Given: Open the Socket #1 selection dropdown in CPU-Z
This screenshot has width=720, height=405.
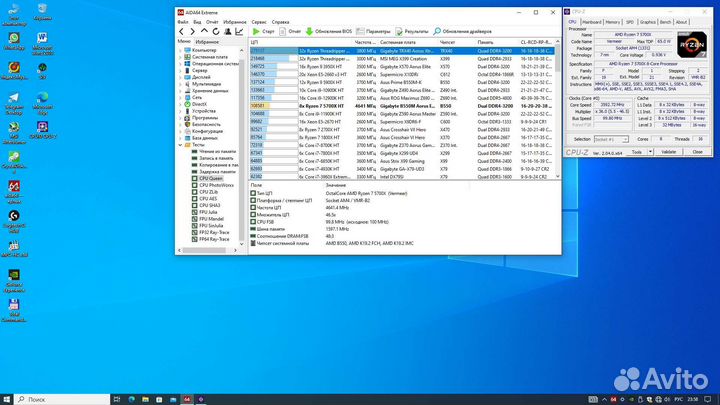Looking at the screenshot, I should 611,139.
